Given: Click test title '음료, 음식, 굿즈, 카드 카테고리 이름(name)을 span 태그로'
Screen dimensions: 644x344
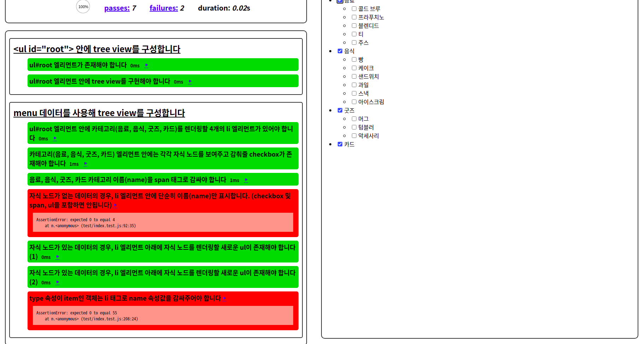Looking at the screenshot, I should coord(128,180).
